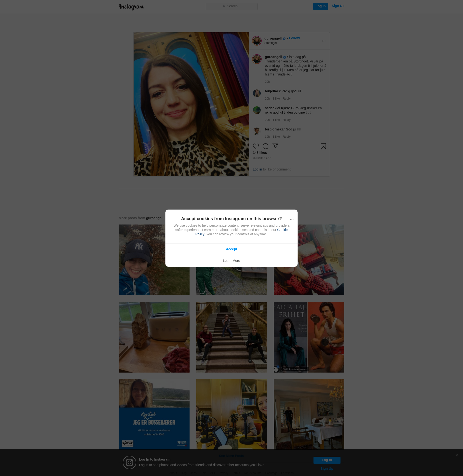Reply to torbjornskar's comment
The height and width of the screenshot is (476, 463).
pos(286,137)
